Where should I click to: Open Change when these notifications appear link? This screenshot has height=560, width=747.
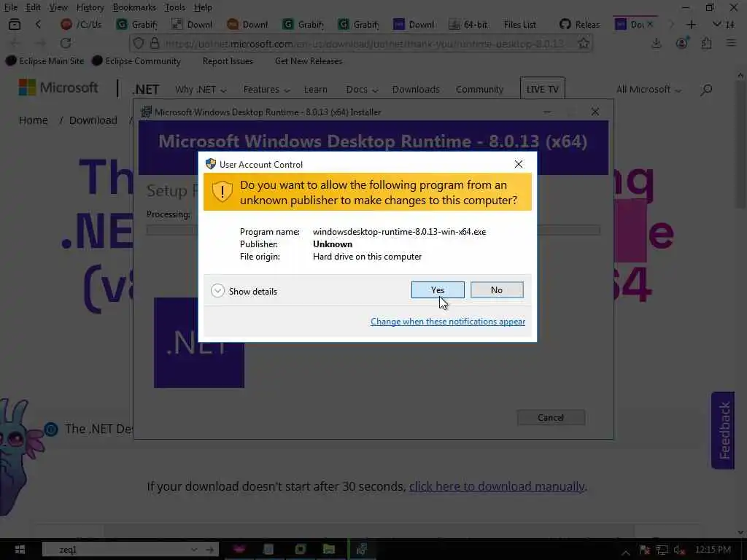[448, 322]
